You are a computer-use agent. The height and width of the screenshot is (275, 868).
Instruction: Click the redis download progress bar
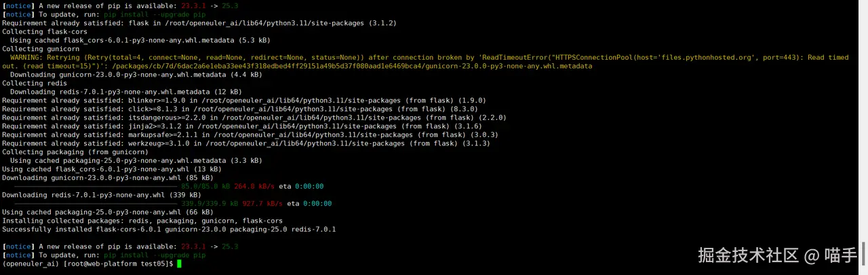95,204
